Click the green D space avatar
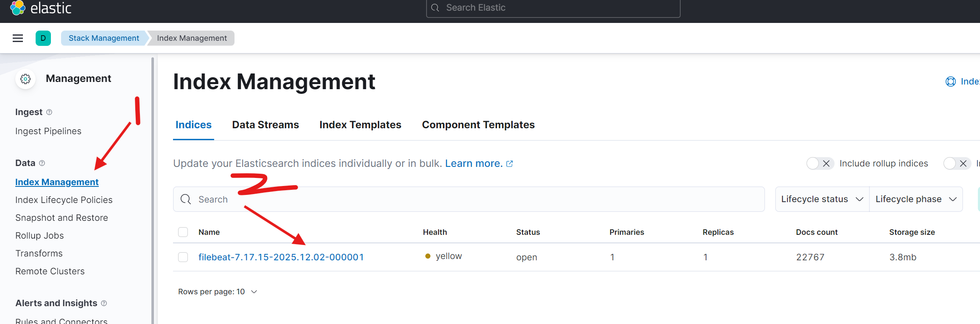This screenshot has width=980, height=324. pos(43,38)
